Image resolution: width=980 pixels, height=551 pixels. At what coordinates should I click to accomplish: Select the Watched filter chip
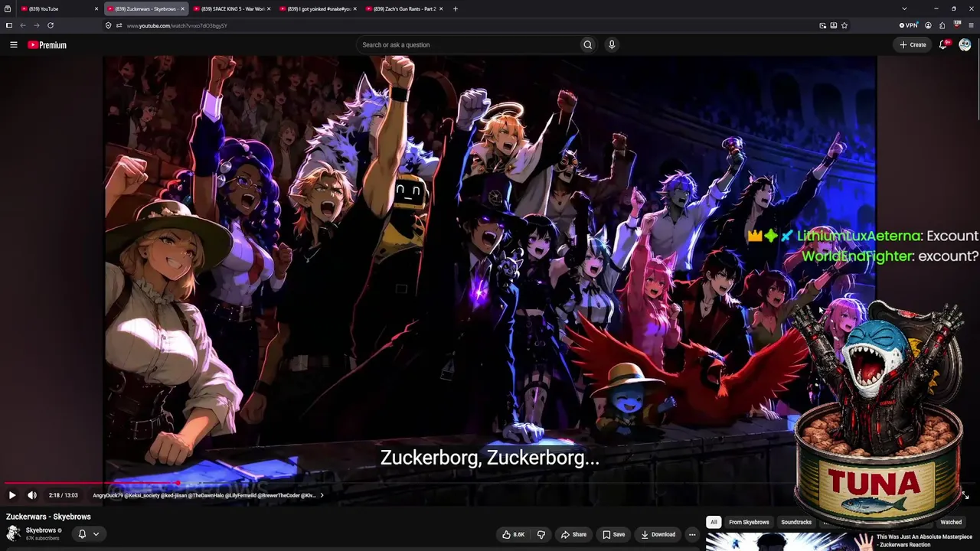coord(951,522)
